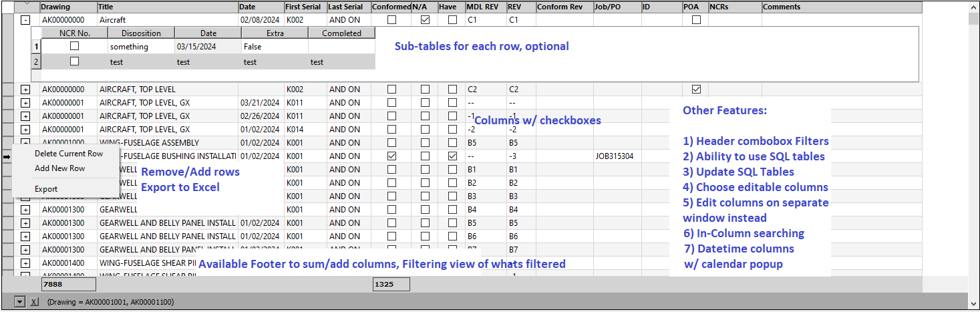This screenshot has height=312, width=980.
Task: Expand the AIRCRAFT, TOP LEVEL, GX row dated 03/21/2024
Action: [x=25, y=103]
